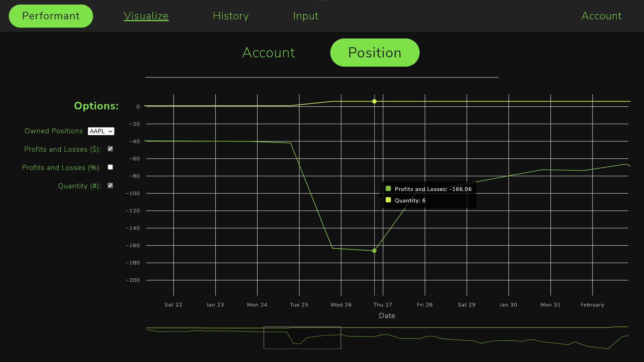Click the Quantity data point marker

[374, 101]
